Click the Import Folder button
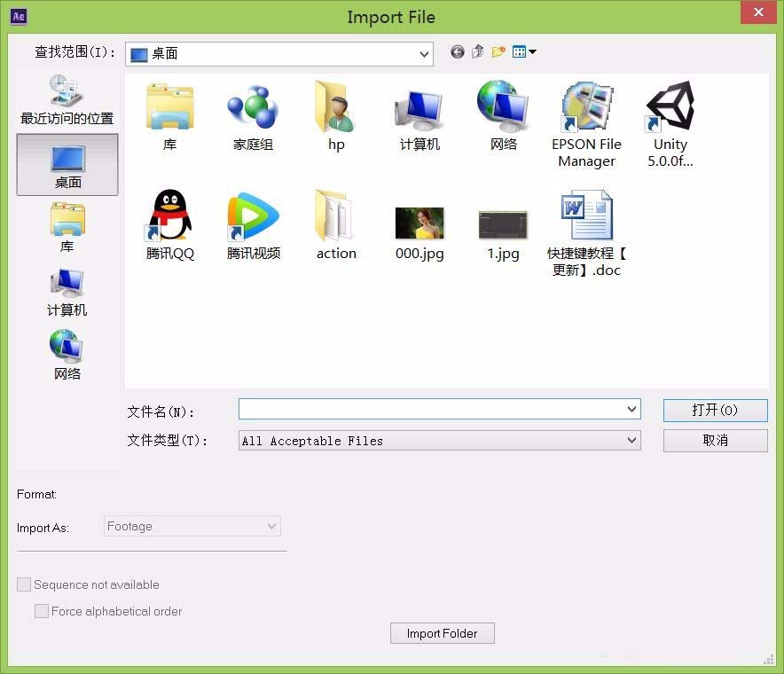 tap(442, 633)
